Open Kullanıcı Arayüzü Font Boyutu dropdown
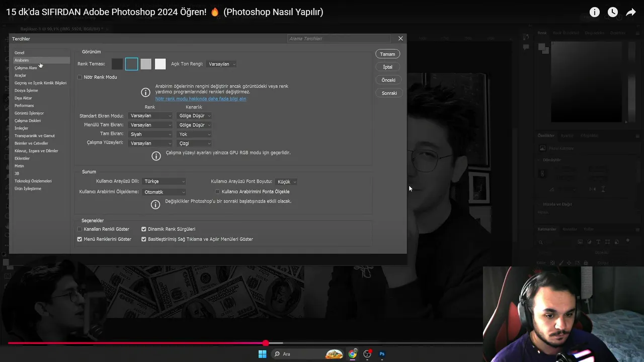This screenshot has width=644, height=362. point(286,182)
